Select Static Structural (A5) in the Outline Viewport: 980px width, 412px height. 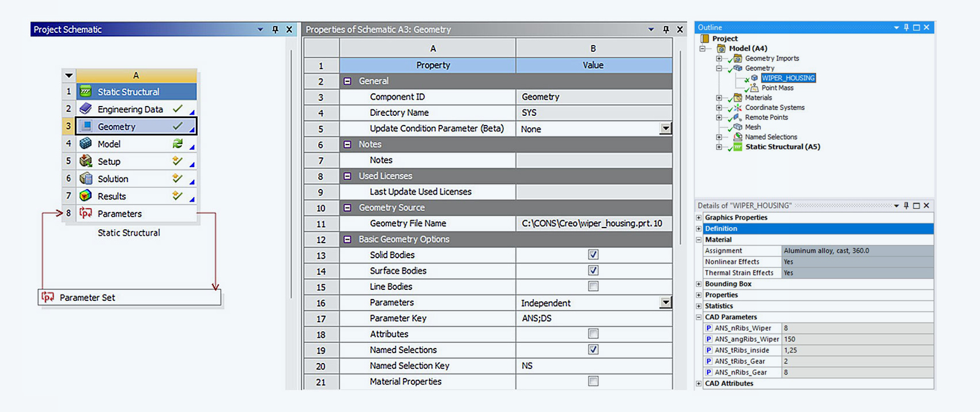tap(782, 147)
